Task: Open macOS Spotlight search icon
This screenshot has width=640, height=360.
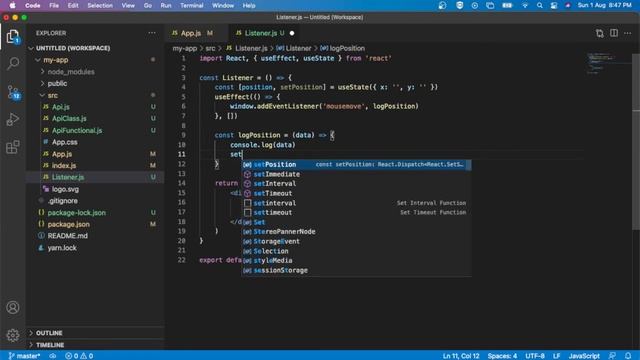Action: coord(540,5)
